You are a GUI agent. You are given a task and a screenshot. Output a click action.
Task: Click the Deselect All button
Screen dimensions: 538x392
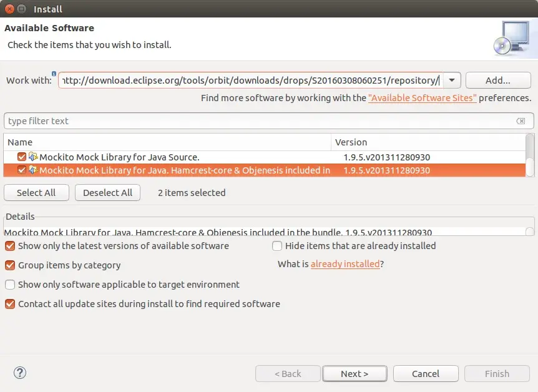tap(107, 193)
